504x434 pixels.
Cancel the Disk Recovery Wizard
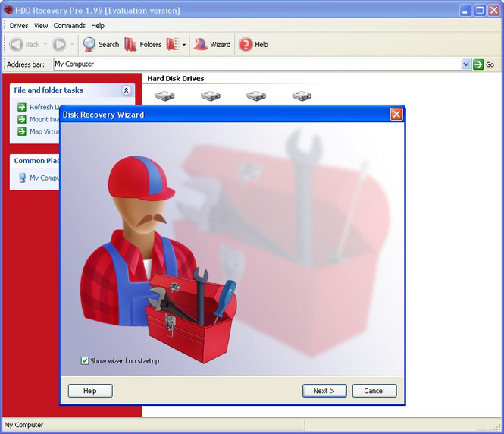[x=374, y=391]
